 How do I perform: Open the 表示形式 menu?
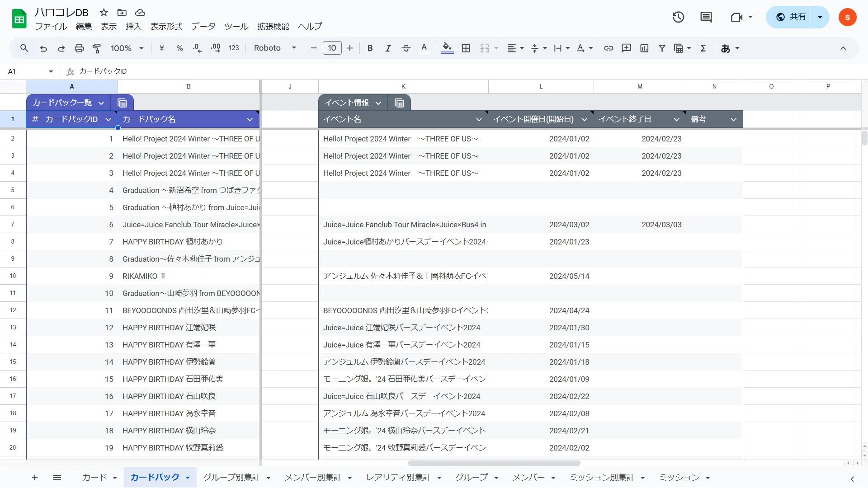coord(166,26)
